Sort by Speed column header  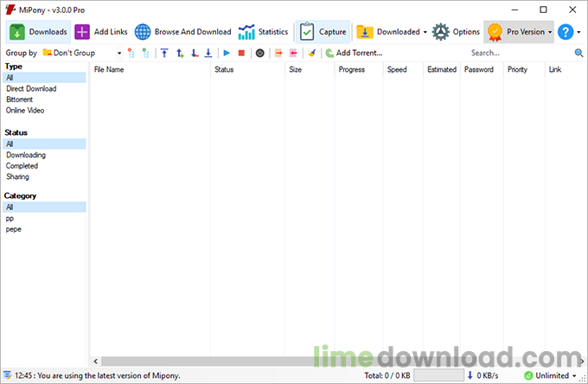click(403, 69)
